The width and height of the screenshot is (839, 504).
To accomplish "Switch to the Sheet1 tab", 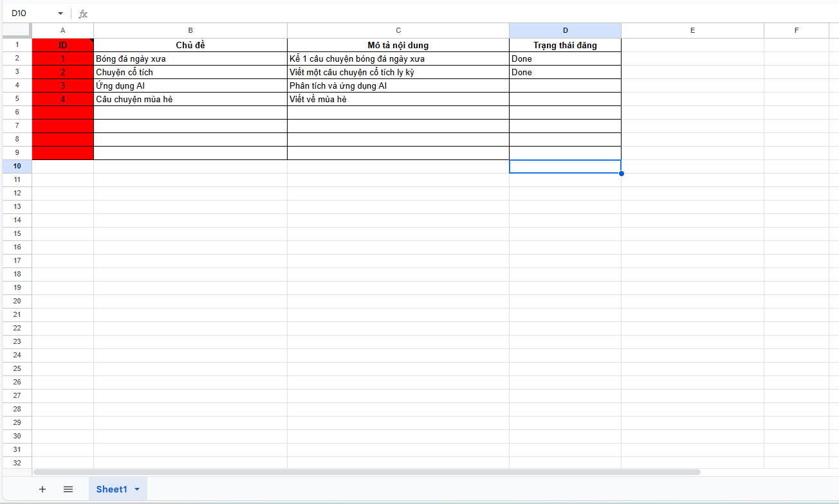I will tap(112, 489).
